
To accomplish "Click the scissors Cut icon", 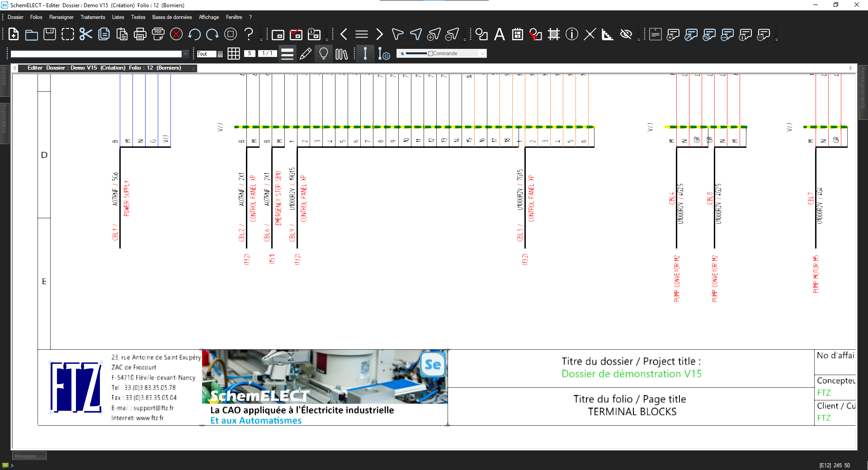I will click(85, 34).
